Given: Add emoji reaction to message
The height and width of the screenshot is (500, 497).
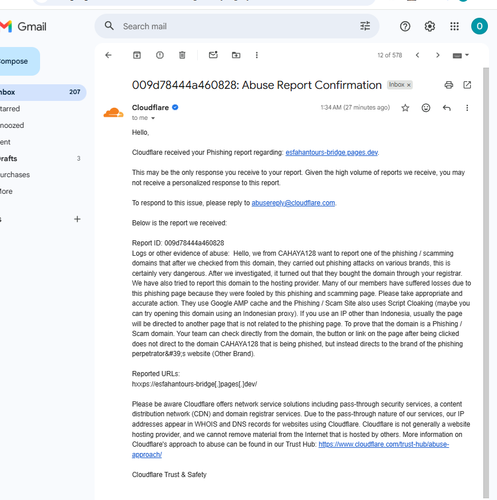Looking at the screenshot, I should click(426, 108).
